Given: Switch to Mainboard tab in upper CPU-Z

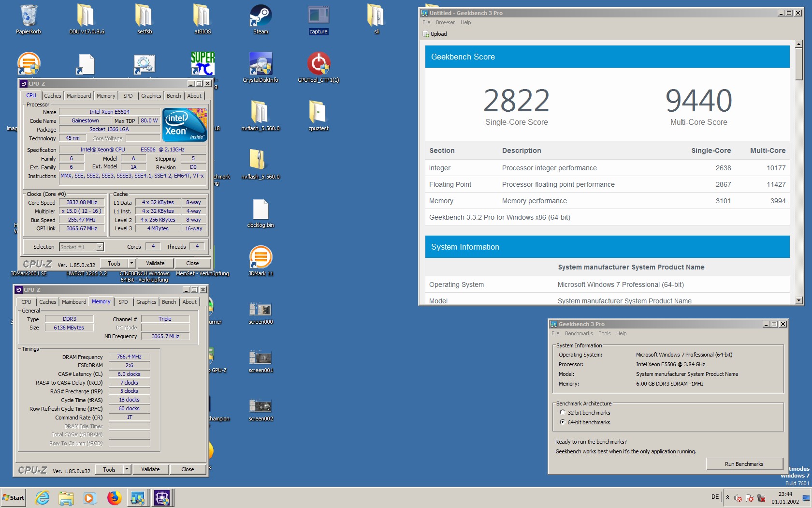Looking at the screenshot, I should (79, 96).
